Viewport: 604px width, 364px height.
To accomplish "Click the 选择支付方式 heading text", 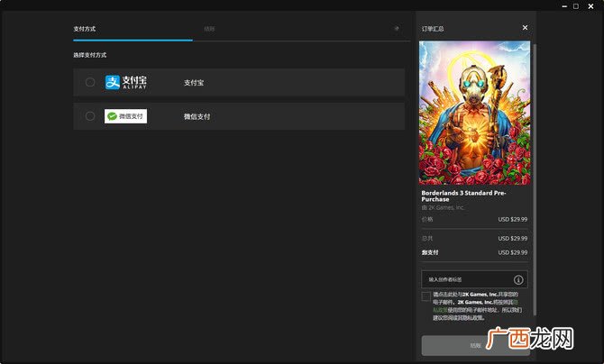I will [x=90, y=55].
